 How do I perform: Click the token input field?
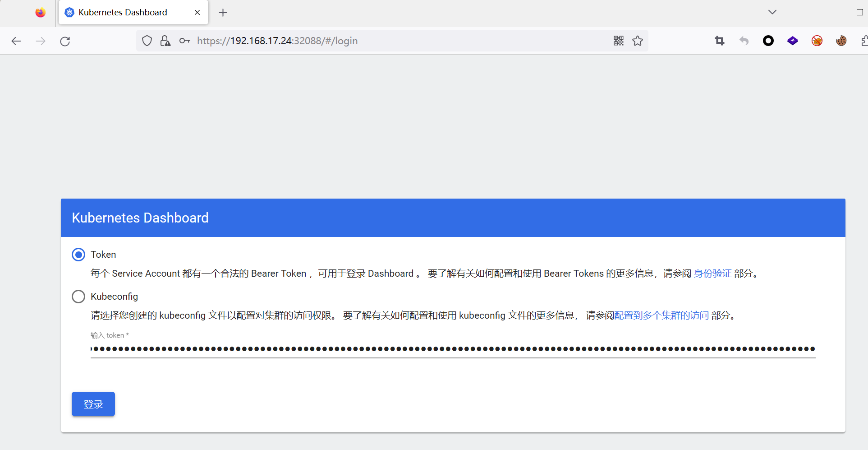[x=453, y=349]
